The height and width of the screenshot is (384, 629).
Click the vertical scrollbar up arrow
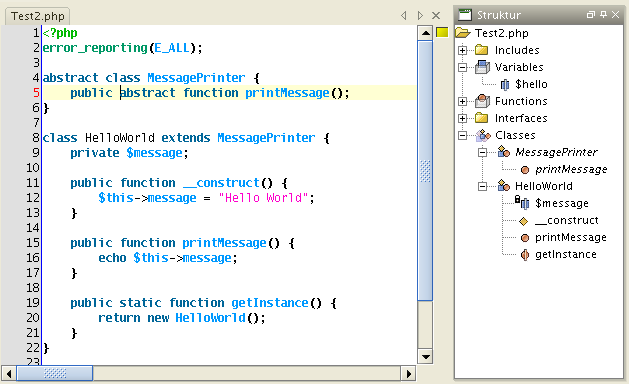(425, 33)
